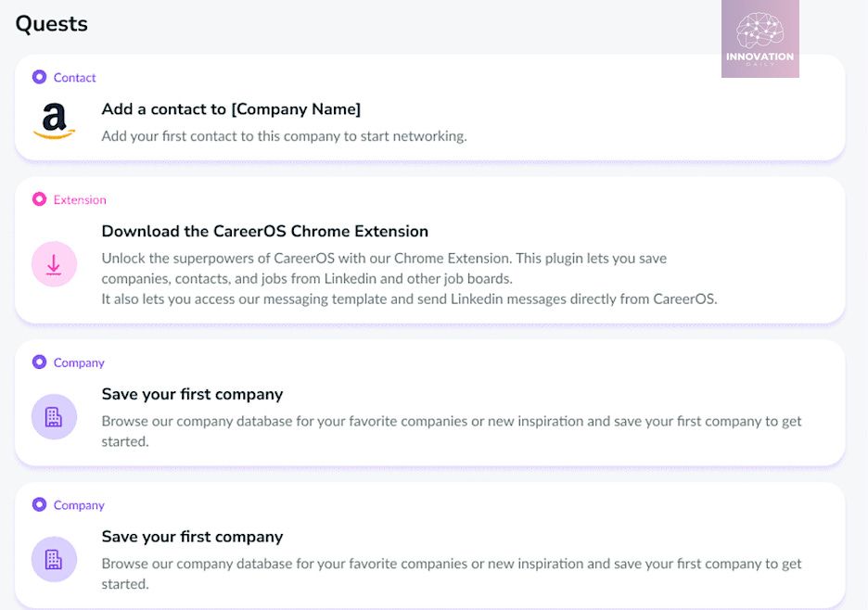Select the pink Extension status dot
The image size is (868, 610).
tap(39, 199)
